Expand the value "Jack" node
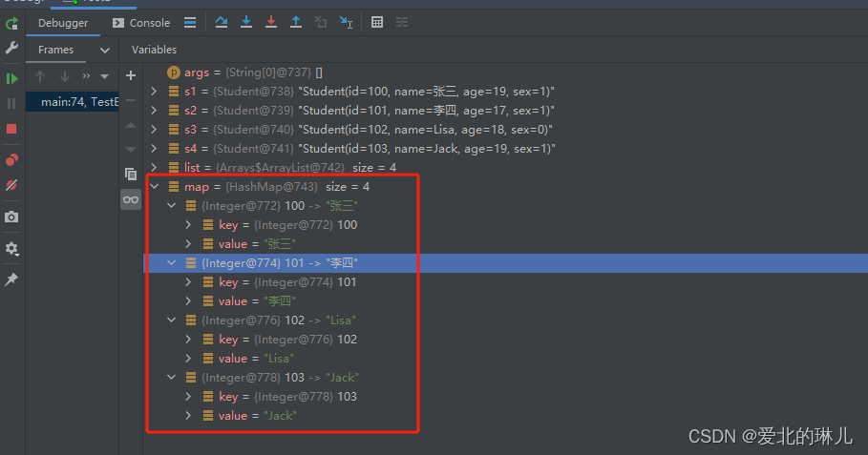Screen dimensions: 868x455 [189, 416]
